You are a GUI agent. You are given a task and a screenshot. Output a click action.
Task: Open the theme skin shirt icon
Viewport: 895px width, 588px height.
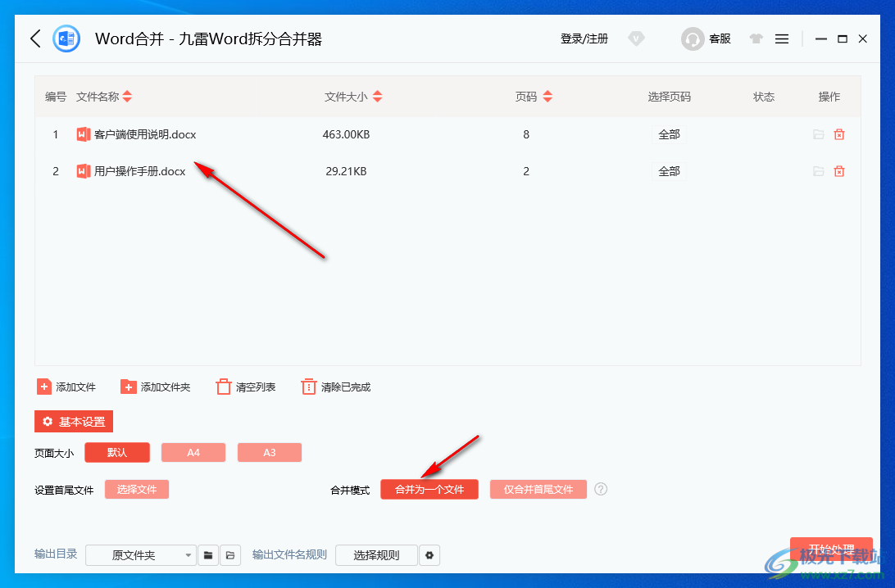(x=755, y=38)
